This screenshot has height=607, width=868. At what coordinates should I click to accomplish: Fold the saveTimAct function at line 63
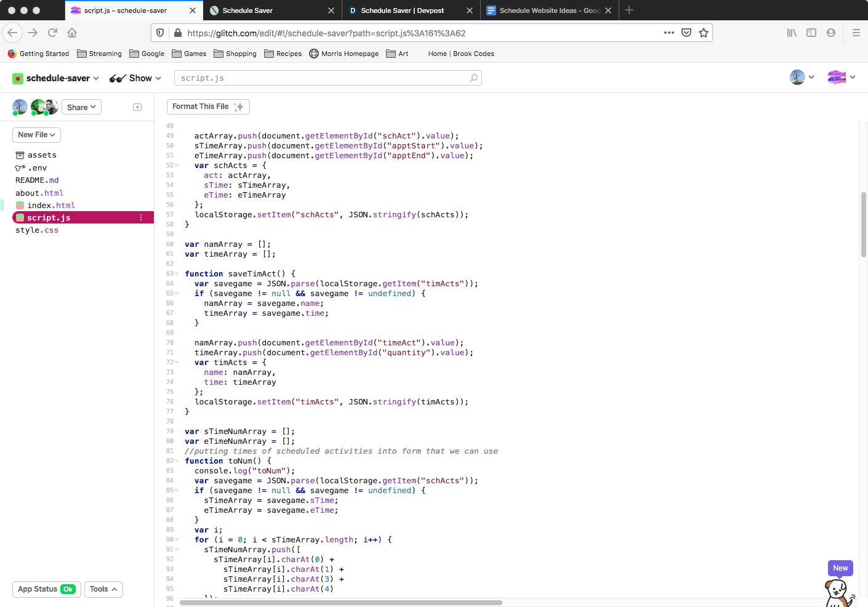[x=177, y=274]
